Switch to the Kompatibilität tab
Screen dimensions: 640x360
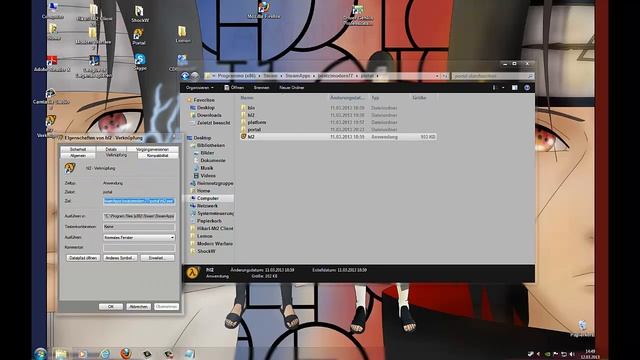(158, 156)
